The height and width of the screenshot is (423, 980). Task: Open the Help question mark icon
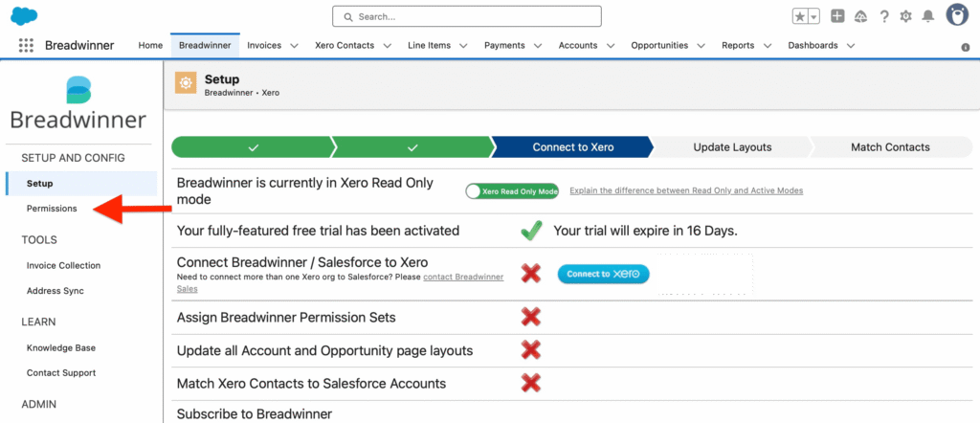tap(883, 17)
